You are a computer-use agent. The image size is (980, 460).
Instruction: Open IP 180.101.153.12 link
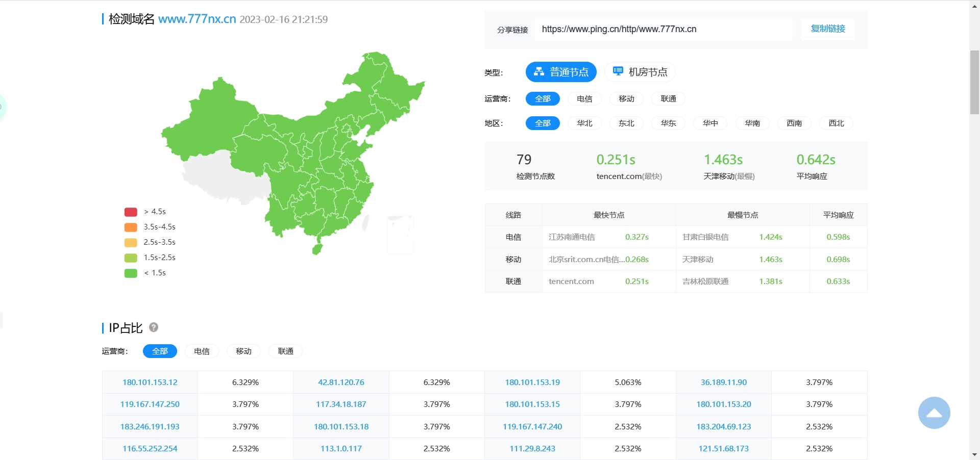[150, 382]
